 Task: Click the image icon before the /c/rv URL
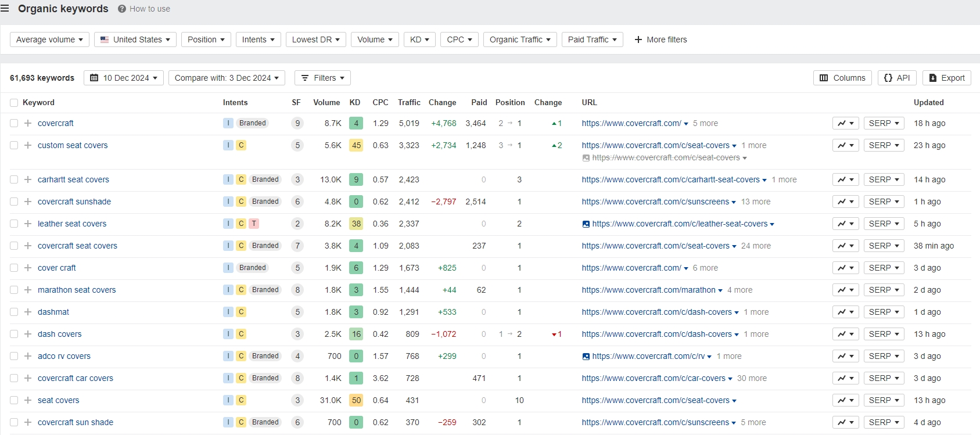tap(586, 357)
